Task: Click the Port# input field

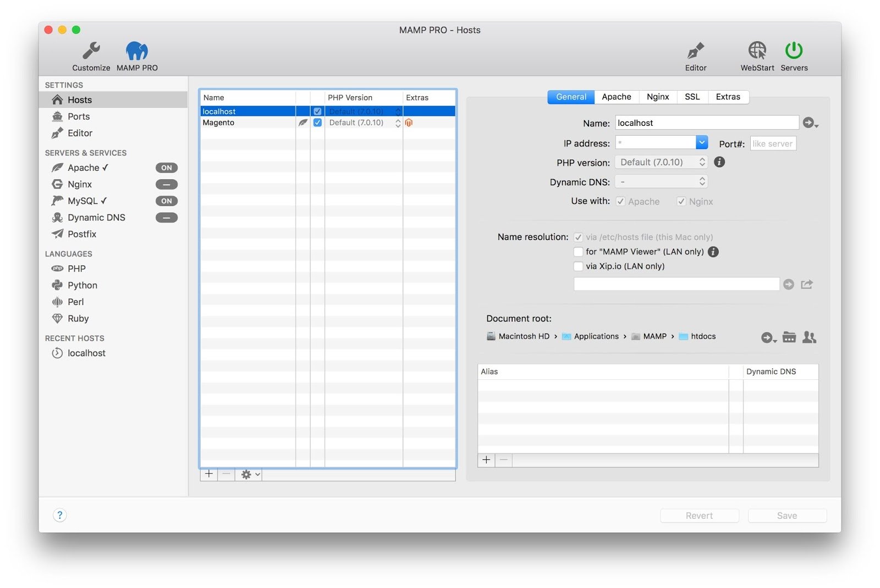Action: click(773, 143)
